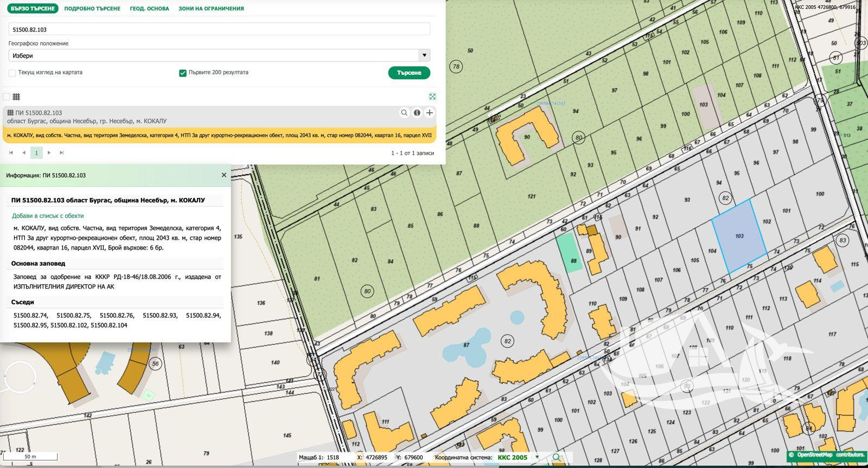This screenshot has width=868, height=468.
Task: Open 'Избери' geographic location dropdown
Action: (219, 55)
